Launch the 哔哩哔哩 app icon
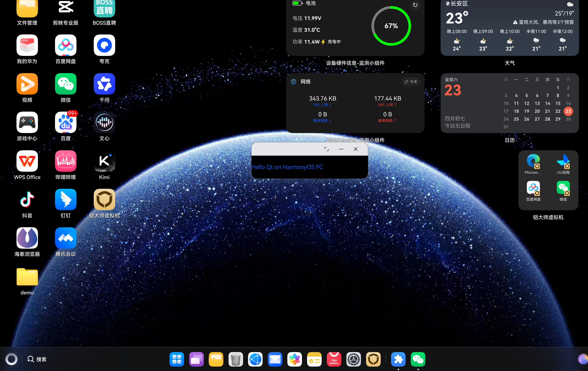 pyautogui.click(x=66, y=161)
